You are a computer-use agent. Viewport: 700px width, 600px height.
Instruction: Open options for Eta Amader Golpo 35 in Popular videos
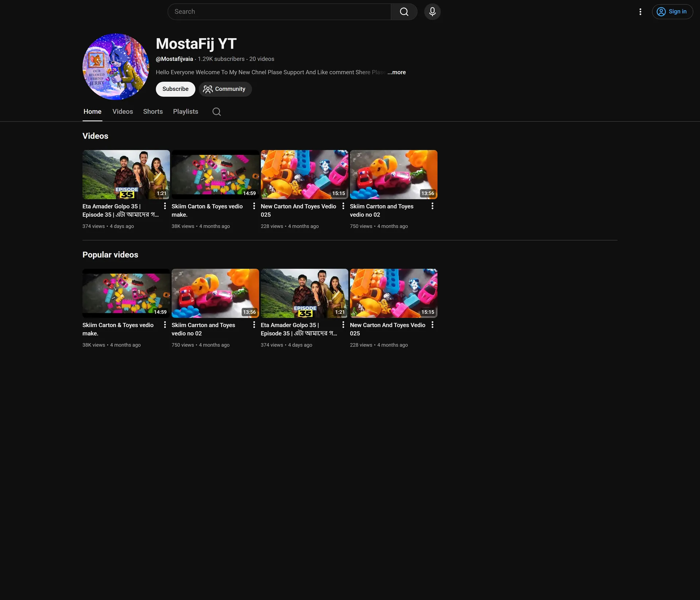pyautogui.click(x=343, y=324)
